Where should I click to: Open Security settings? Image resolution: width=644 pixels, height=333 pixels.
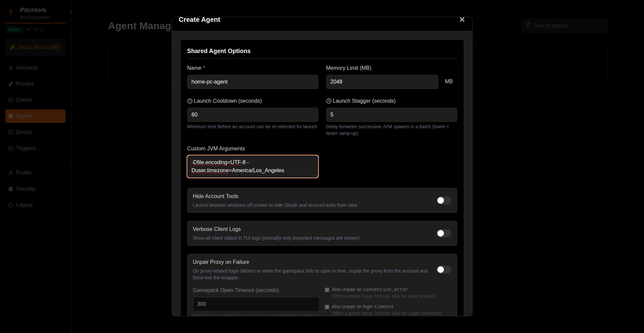(35, 189)
